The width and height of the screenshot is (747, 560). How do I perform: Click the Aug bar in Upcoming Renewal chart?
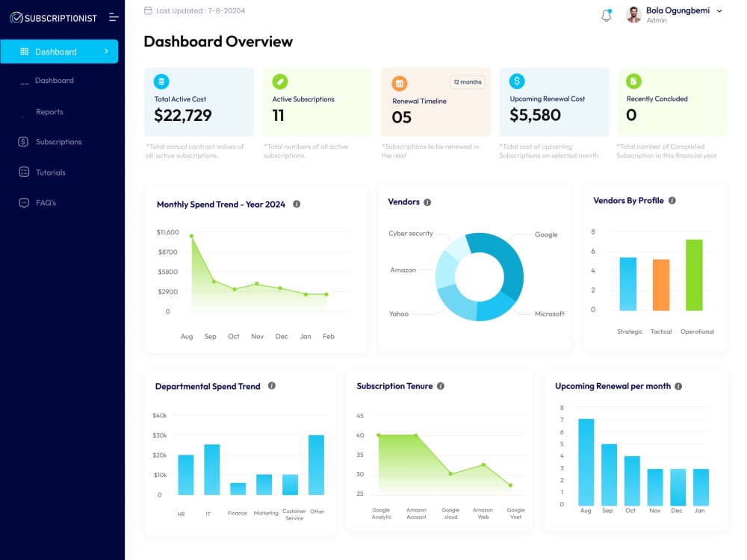pos(586,462)
